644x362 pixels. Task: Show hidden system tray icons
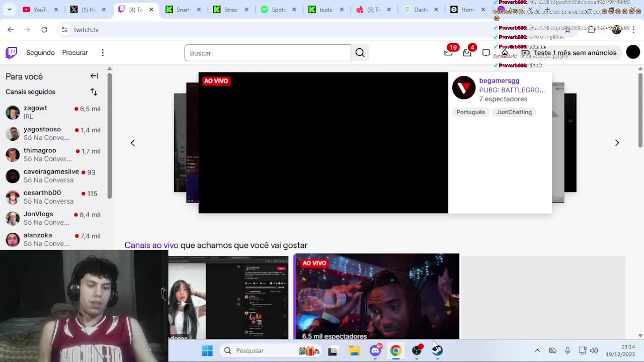pyautogui.click(x=537, y=350)
